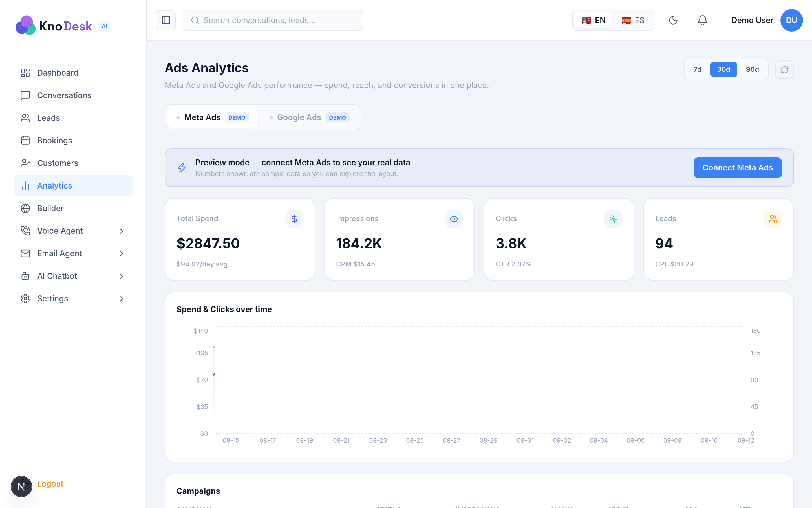The width and height of the screenshot is (812, 508).
Task: Click the $2847.50 total spend value
Action: (208, 243)
